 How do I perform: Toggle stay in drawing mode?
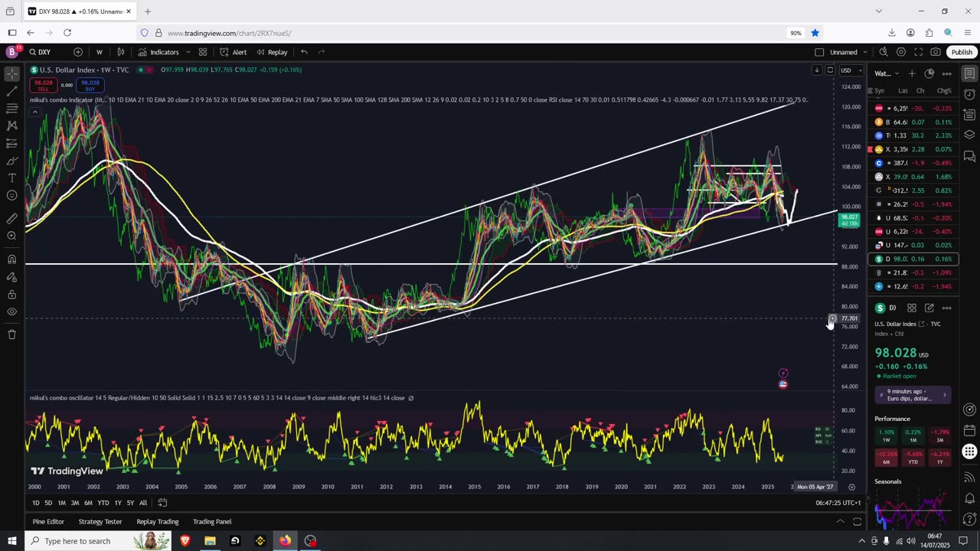point(11,276)
